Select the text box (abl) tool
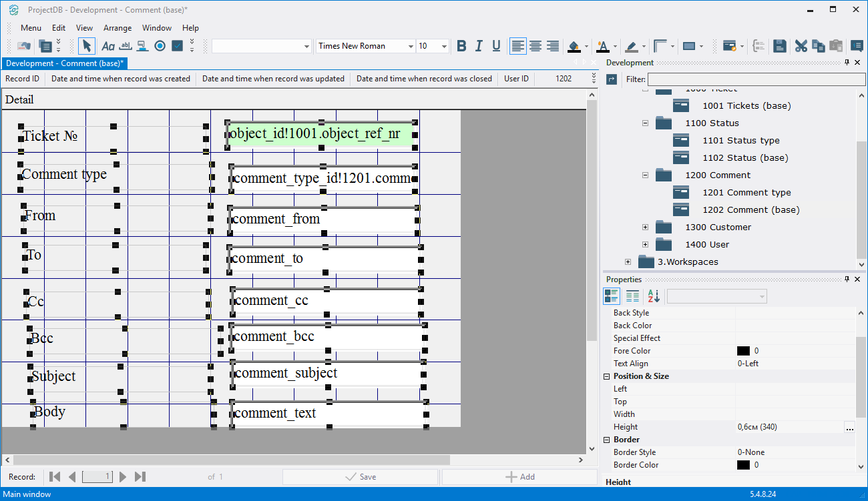This screenshot has height=501, width=868. (125, 46)
